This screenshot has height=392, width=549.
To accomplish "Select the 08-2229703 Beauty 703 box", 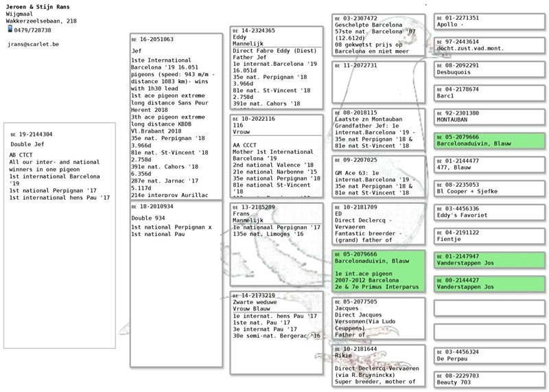I will click(x=489, y=378).
